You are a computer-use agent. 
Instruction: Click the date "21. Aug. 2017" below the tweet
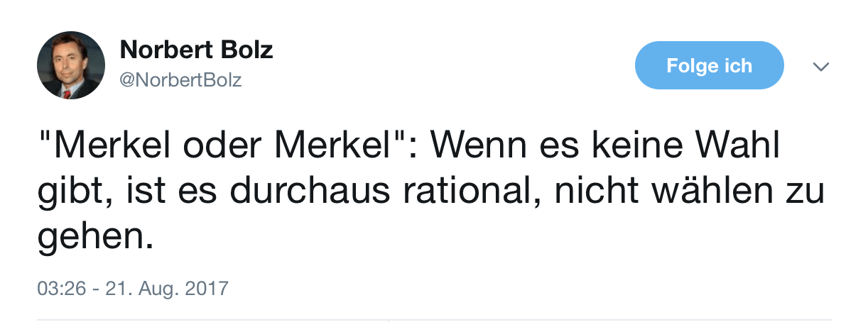167,289
